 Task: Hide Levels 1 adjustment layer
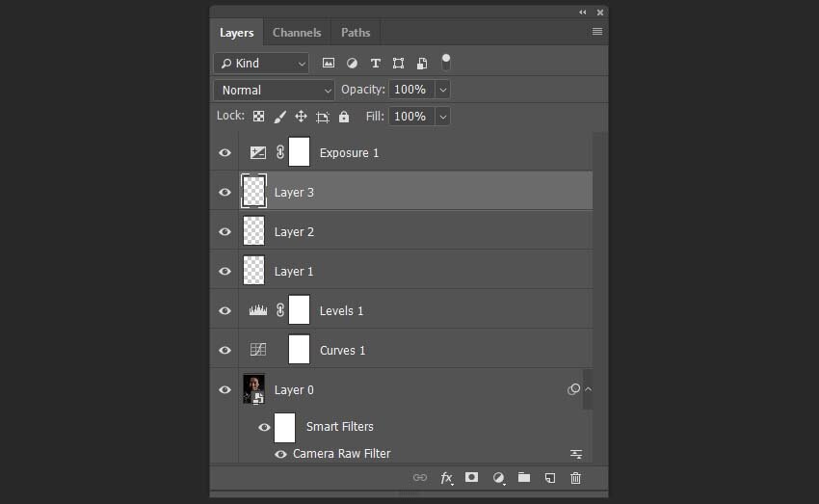point(225,310)
